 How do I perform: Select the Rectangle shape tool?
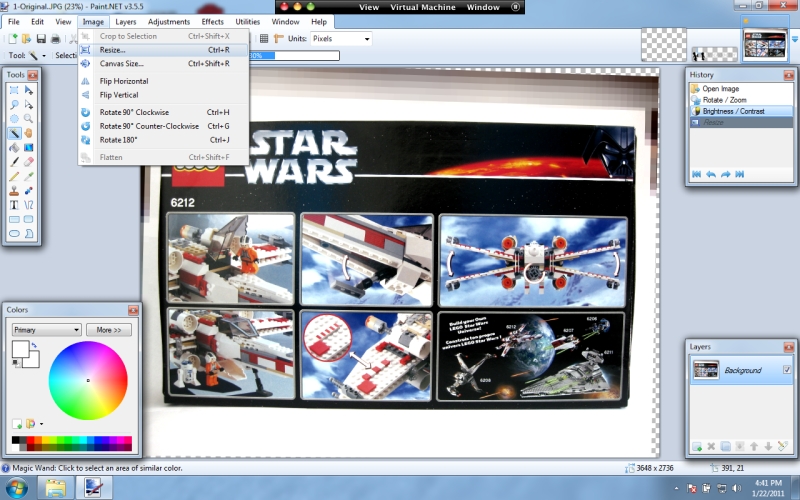point(14,219)
